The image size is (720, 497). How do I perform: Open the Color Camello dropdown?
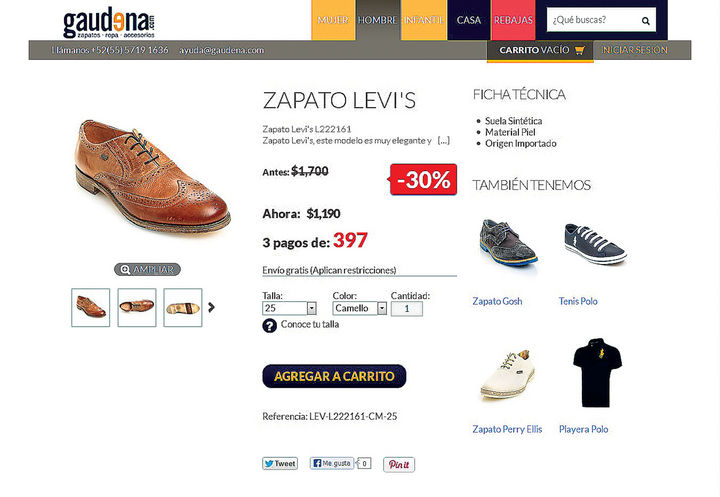click(x=360, y=308)
